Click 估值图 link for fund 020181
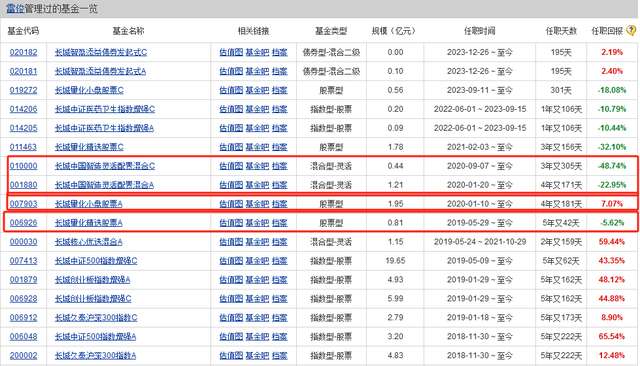The height and width of the screenshot is (366, 640). pyautogui.click(x=231, y=71)
